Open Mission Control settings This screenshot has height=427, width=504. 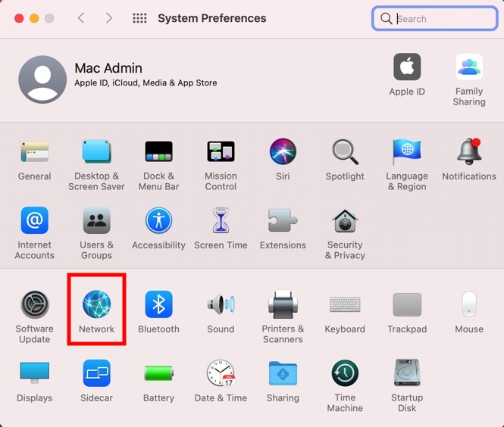point(221,152)
